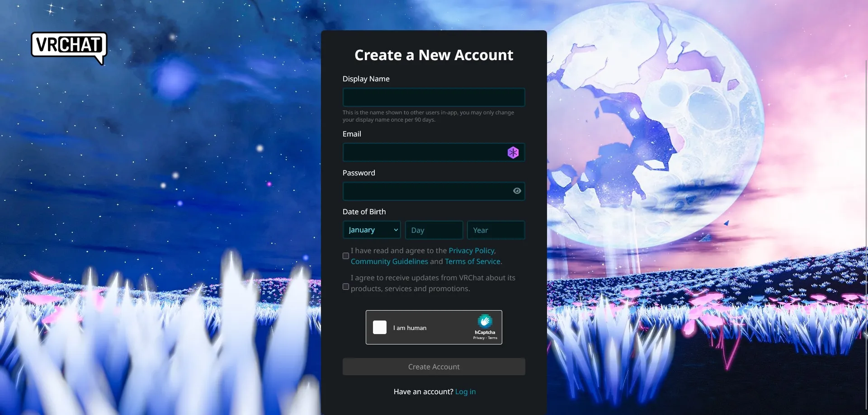Open hCaptcha's Terms link
The image size is (868, 415).
pos(493,338)
